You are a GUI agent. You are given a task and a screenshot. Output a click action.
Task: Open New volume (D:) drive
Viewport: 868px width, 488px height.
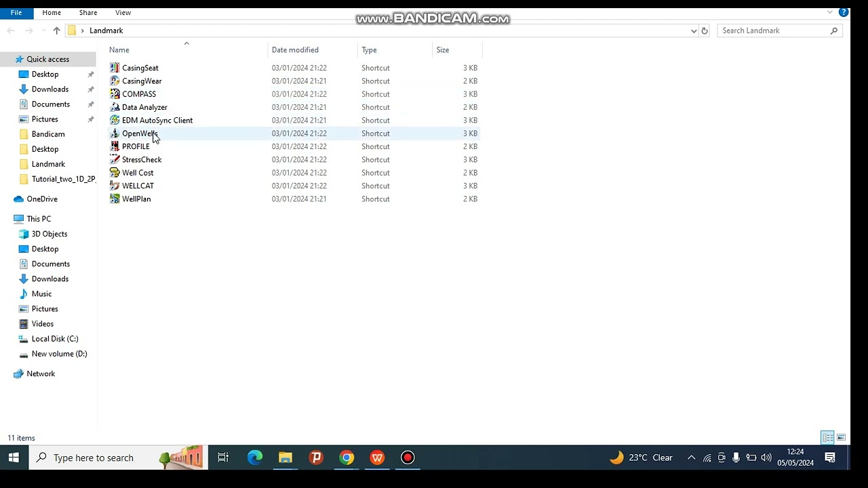(59, 354)
